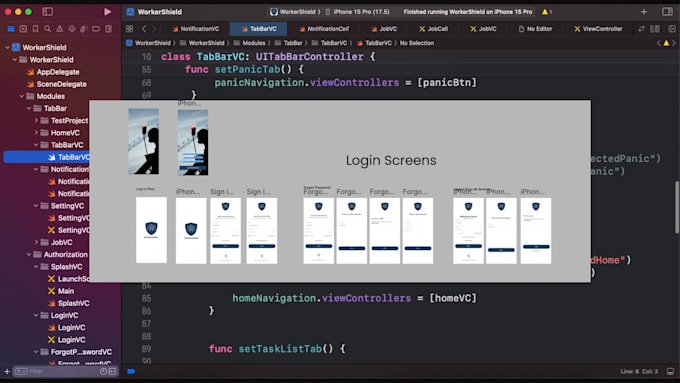Image resolution: width=680 pixels, height=383 pixels.
Task: Expand the HomeVC folder
Action: point(36,132)
